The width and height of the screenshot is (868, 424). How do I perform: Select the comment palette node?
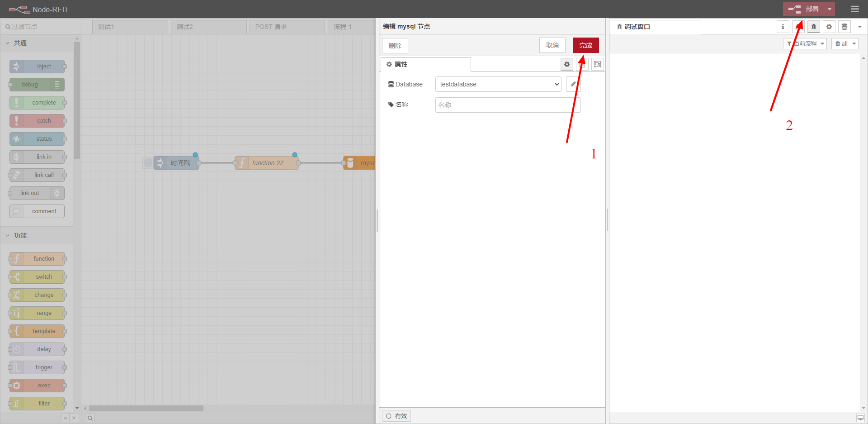pyautogui.click(x=37, y=211)
